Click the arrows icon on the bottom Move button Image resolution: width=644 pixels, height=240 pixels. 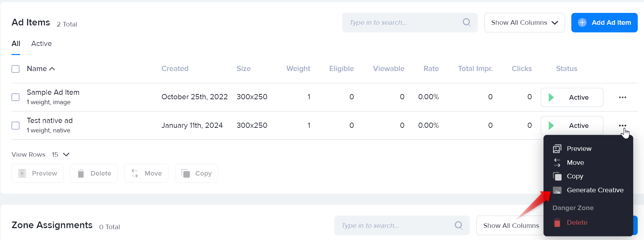point(135,173)
